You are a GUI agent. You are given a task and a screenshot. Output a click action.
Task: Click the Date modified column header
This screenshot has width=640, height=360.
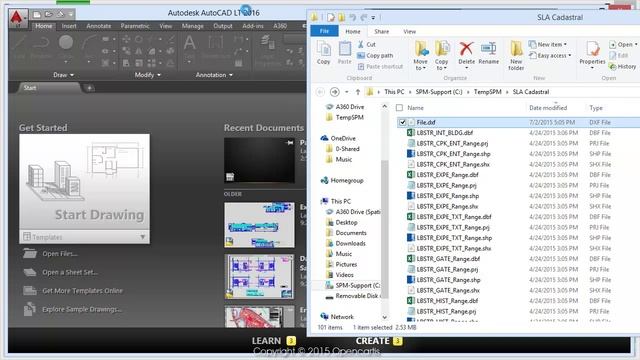pyautogui.click(x=548, y=108)
